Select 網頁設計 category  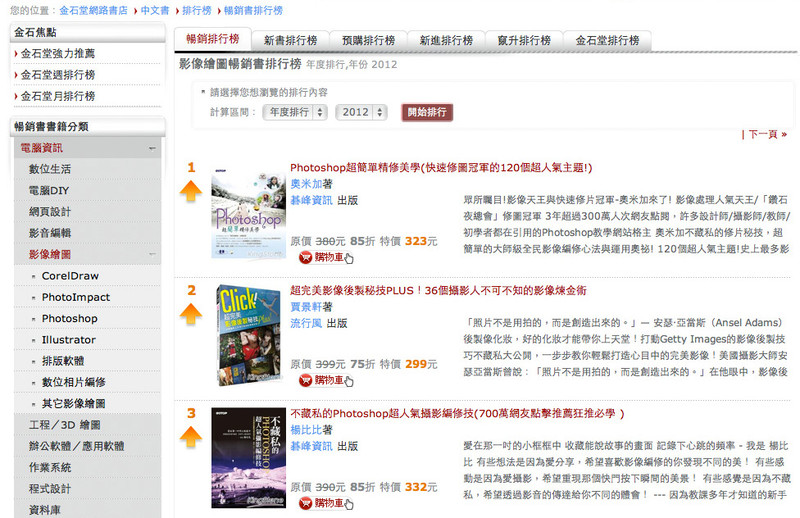coord(50,212)
